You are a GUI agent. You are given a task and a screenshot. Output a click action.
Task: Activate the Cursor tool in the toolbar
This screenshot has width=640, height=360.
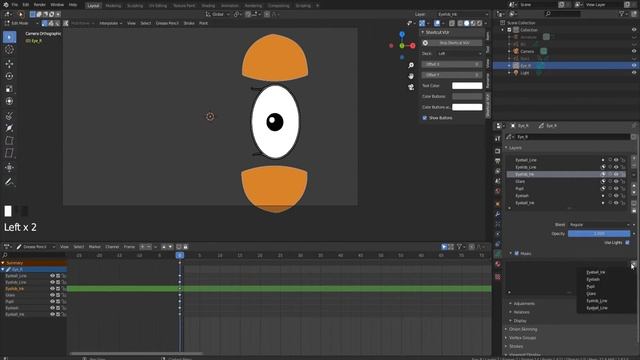click(9, 50)
